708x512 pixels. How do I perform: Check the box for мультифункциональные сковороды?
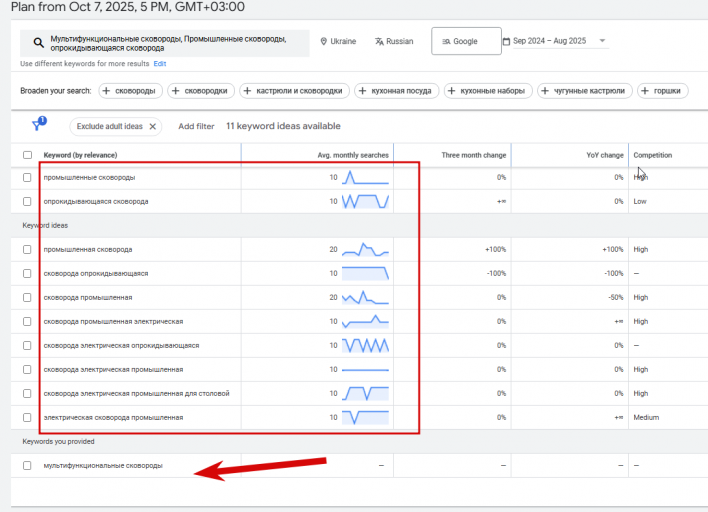click(27, 465)
